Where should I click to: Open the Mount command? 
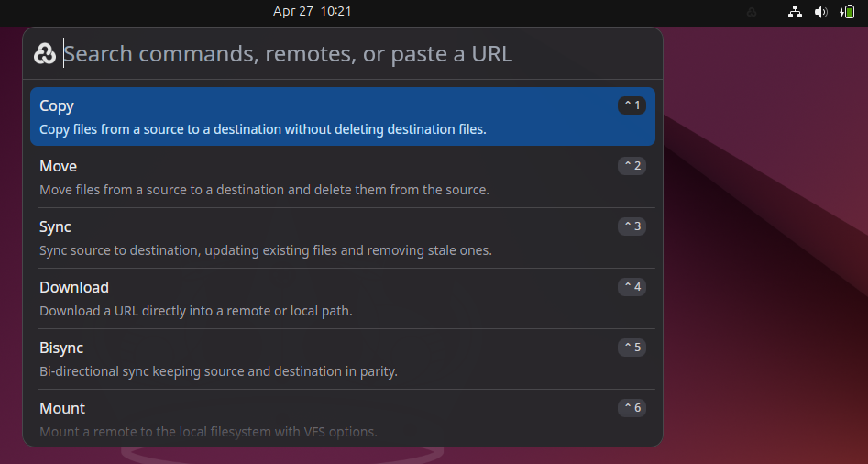(343, 418)
